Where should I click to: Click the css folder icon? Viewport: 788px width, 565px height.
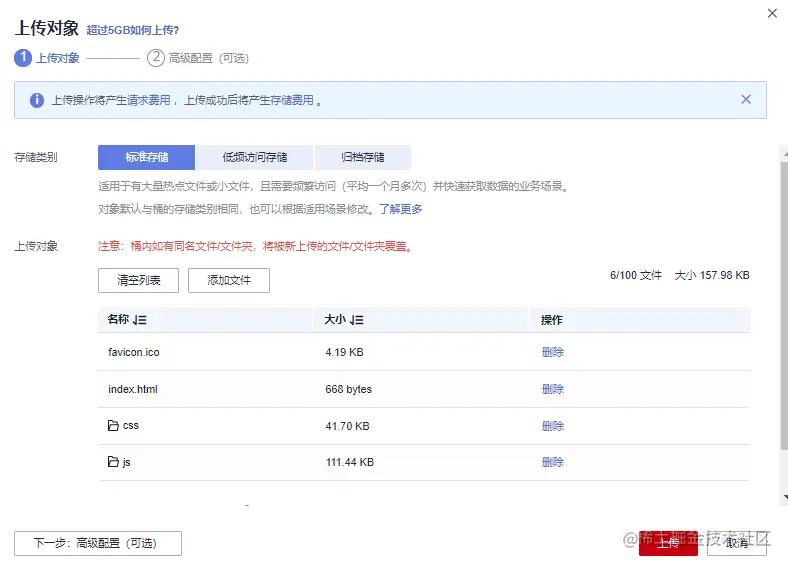(x=113, y=426)
